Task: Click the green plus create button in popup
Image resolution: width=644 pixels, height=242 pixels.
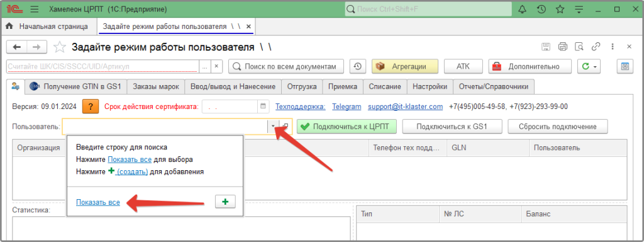Action: (225, 201)
